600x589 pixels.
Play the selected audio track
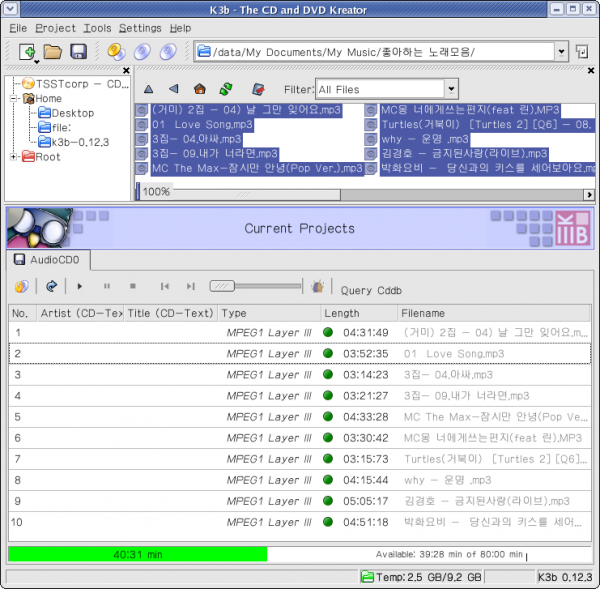coord(80,286)
